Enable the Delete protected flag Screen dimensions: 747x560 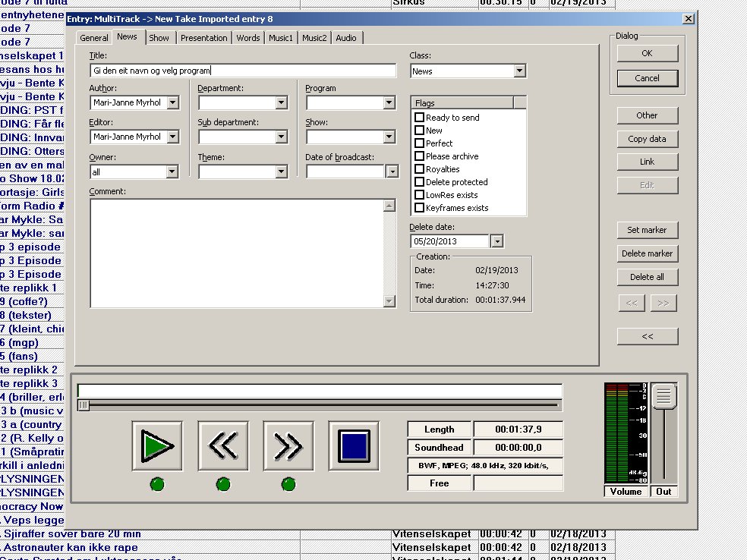[x=419, y=181]
